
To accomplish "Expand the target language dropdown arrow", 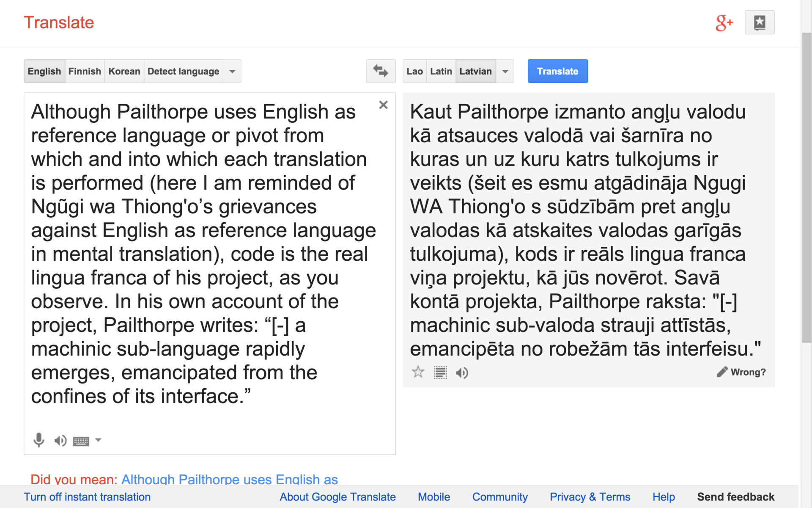I will tap(505, 71).
